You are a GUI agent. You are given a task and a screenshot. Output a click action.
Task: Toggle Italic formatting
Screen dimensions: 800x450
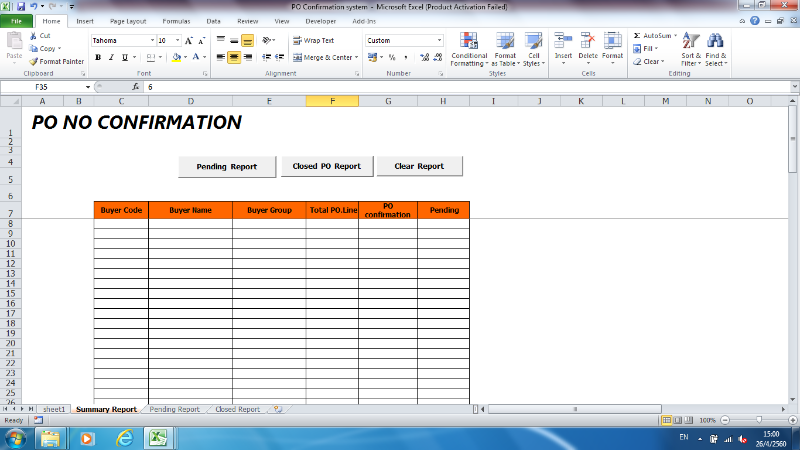point(112,58)
